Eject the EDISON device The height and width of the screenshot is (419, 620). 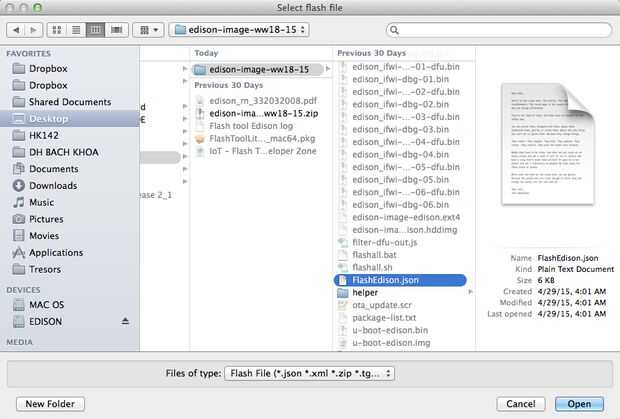click(125, 321)
